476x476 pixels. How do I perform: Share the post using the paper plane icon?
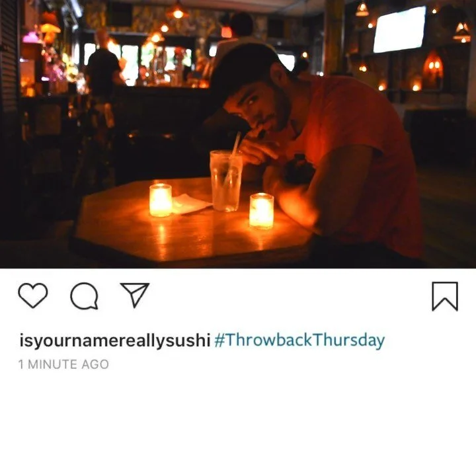(x=135, y=294)
